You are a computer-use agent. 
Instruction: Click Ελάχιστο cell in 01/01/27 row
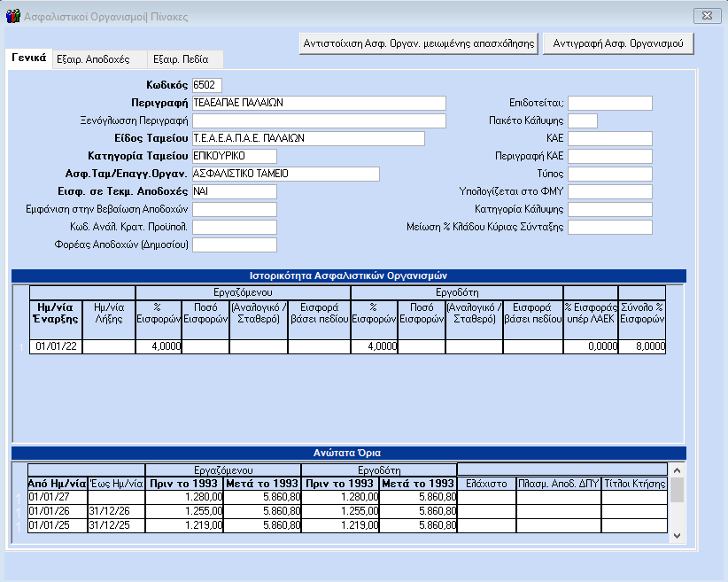pyautogui.click(x=486, y=497)
